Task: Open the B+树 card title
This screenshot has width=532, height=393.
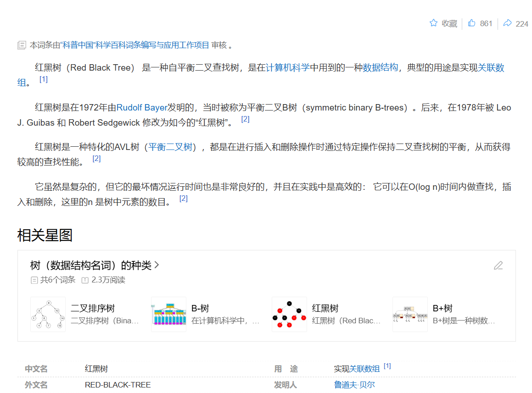Action: 443,308
